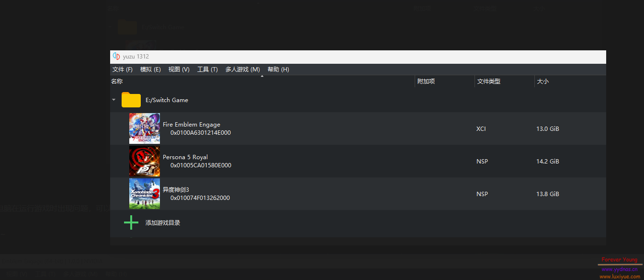Viewport: 644px width, 280px height.
Task: Sort by the 名称 column header
Action: pos(117,82)
